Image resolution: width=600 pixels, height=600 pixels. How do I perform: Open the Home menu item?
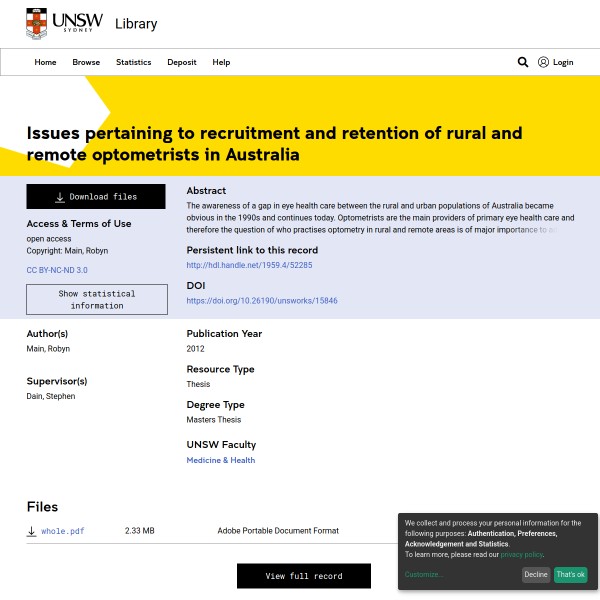click(45, 62)
